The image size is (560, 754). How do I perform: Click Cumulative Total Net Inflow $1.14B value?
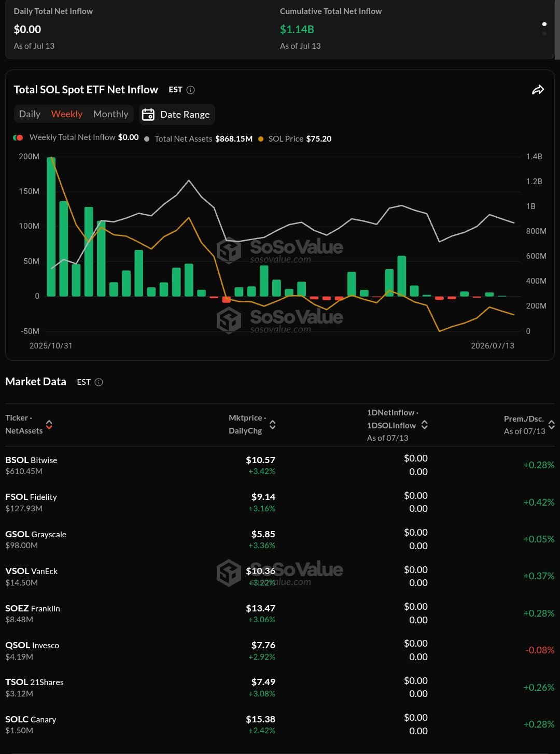pos(297,30)
